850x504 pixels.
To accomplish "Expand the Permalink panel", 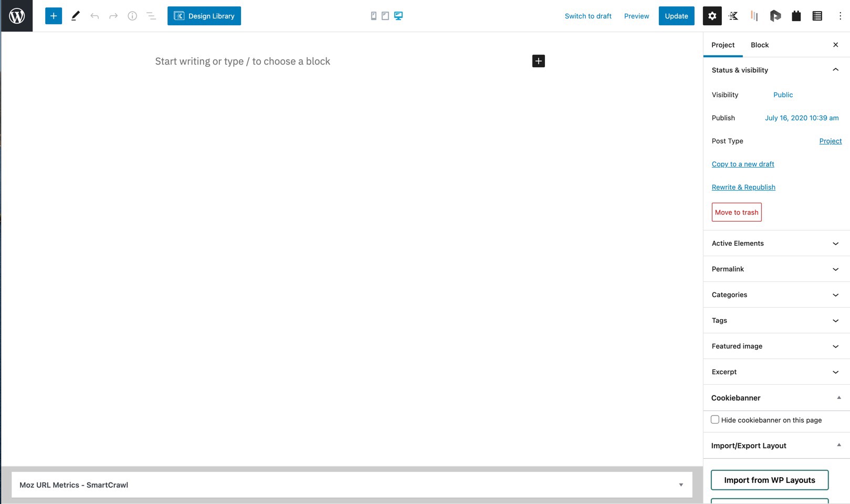I will (x=776, y=269).
